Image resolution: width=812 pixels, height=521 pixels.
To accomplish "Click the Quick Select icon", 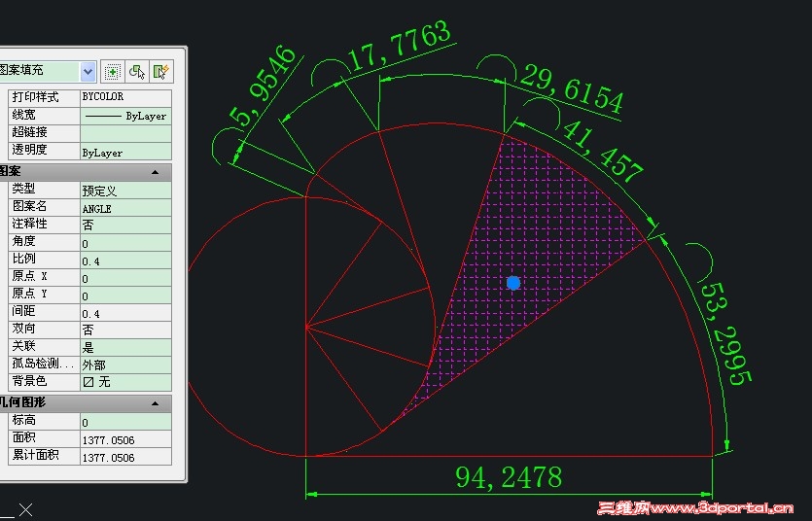I will click(161, 71).
